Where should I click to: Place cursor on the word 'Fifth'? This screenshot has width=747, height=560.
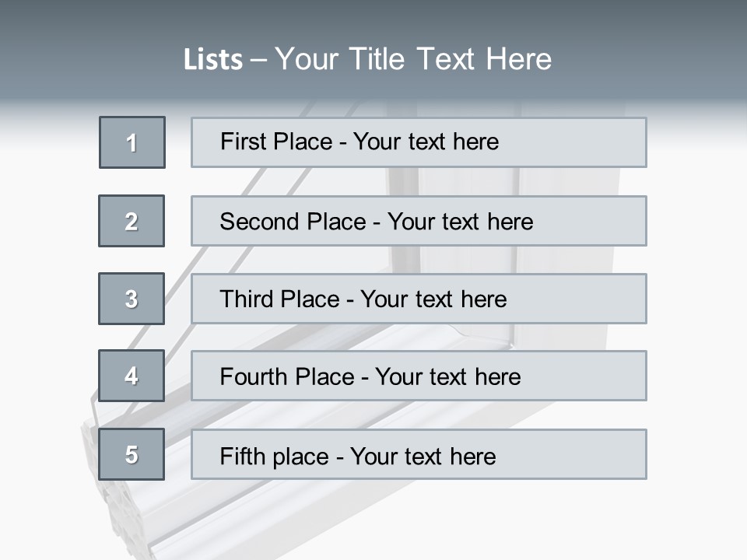point(242,456)
